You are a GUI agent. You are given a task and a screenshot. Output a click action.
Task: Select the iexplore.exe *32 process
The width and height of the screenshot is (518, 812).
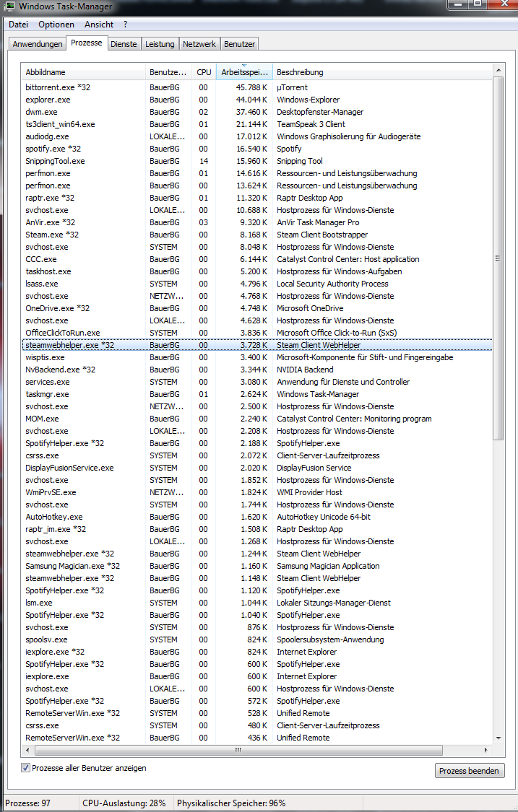coord(256,652)
